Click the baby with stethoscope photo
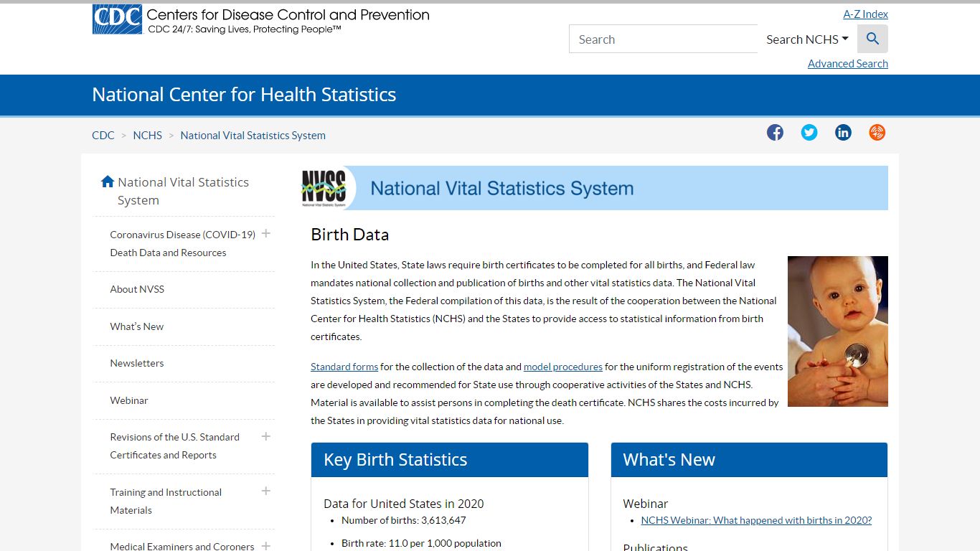980x551 pixels. click(x=838, y=331)
